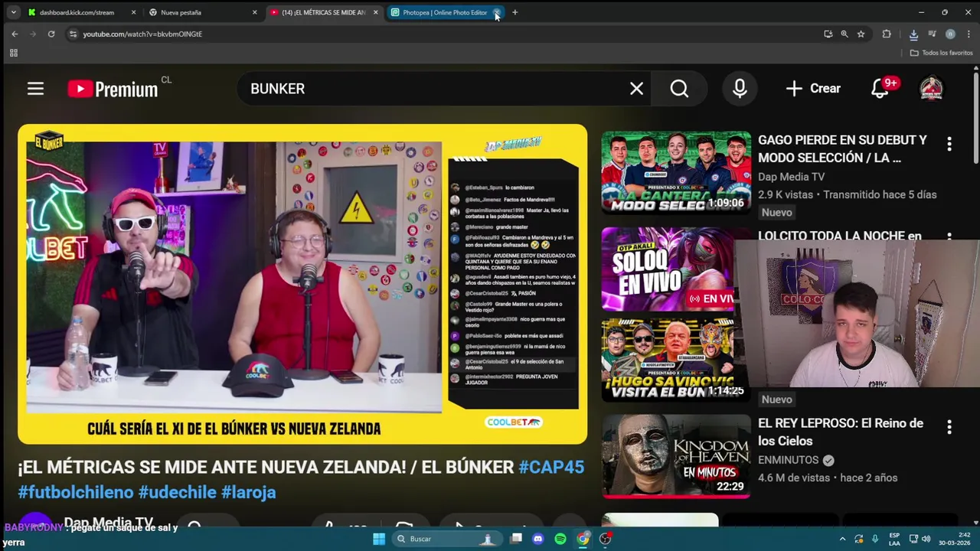Open the Crear upload menu
This screenshot has height=551, width=980.
(x=813, y=89)
